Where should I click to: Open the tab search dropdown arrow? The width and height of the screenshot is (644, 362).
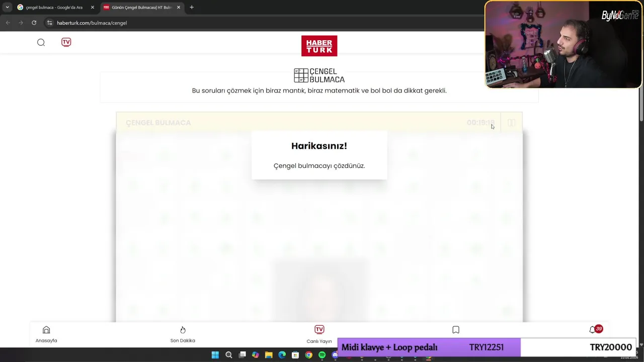7,7
